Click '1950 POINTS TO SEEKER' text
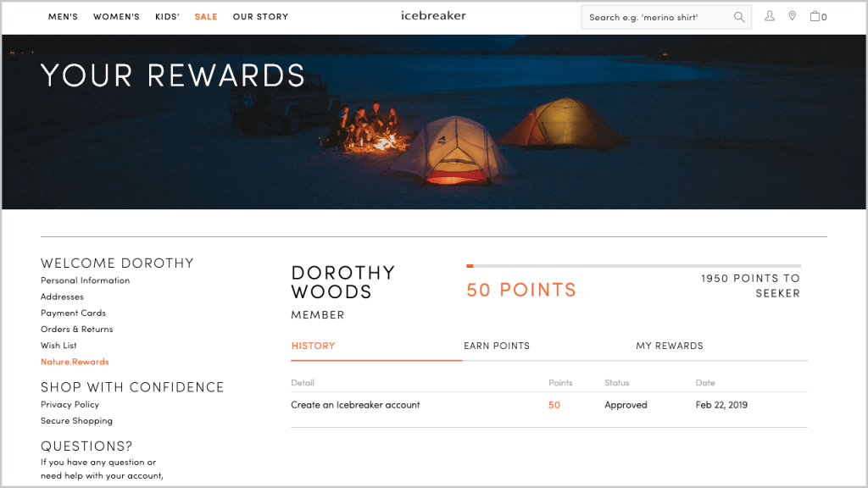The height and width of the screenshot is (488, 868). coord(750,286)
